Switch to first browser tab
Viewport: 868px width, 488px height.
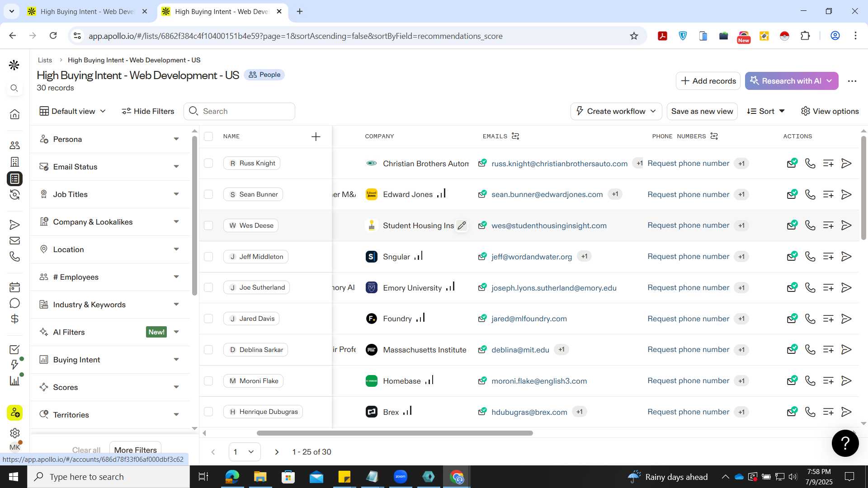87,11
